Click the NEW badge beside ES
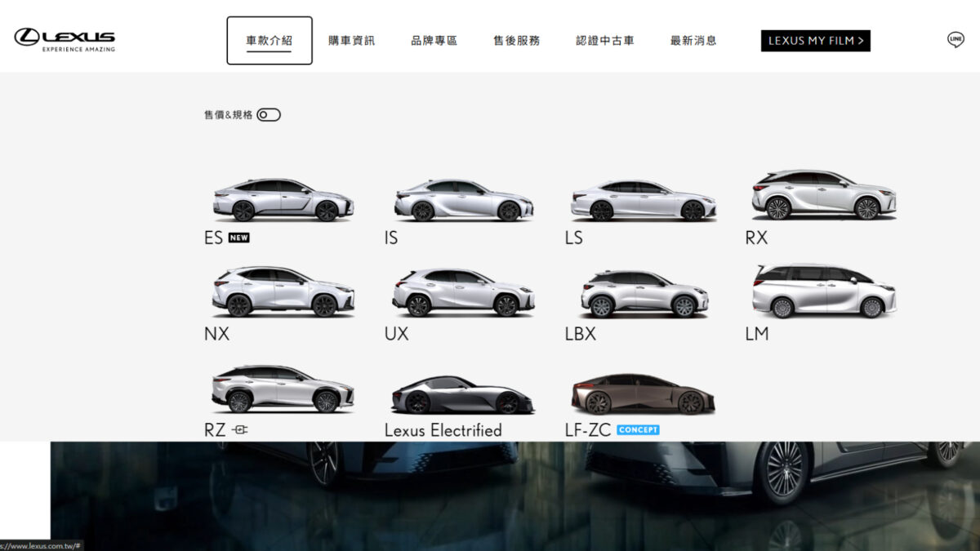The width and height of the screenshot is (980, 551). click(x=238, y=238)
